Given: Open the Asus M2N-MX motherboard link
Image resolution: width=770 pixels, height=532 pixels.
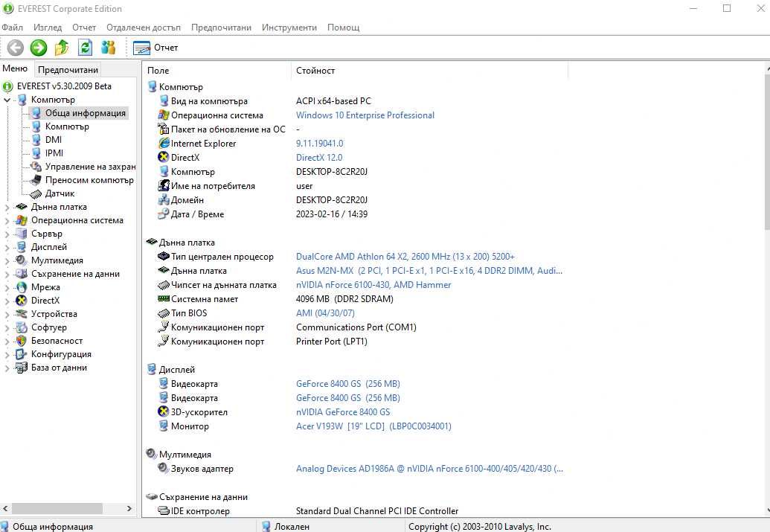Looking at the screenshot, I should click(x=429, y=271).
